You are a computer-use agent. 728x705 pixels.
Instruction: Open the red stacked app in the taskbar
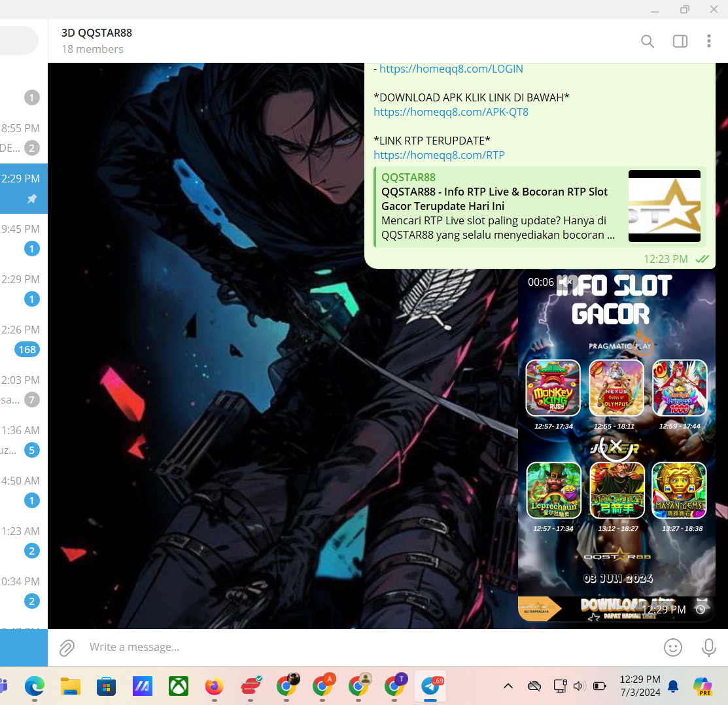coord(251,687)
